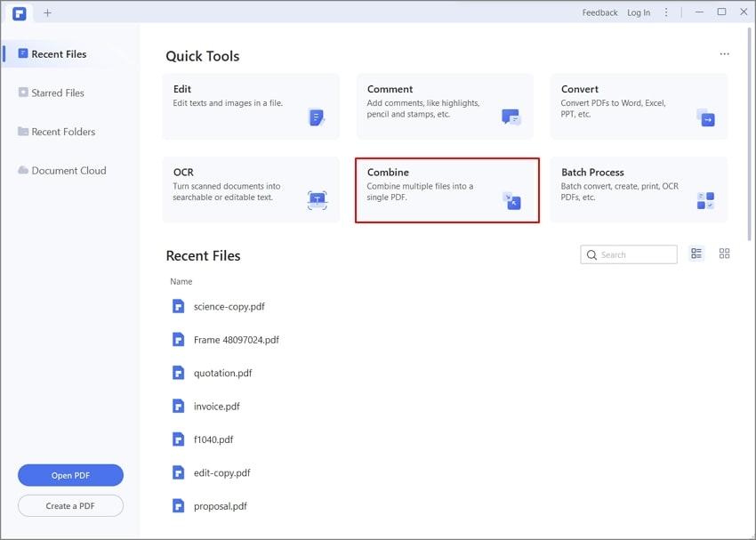This screenshot has width=756, height=540.
Task: Click the science-copy.pdf file icon
Action: [x=179, y=305]
